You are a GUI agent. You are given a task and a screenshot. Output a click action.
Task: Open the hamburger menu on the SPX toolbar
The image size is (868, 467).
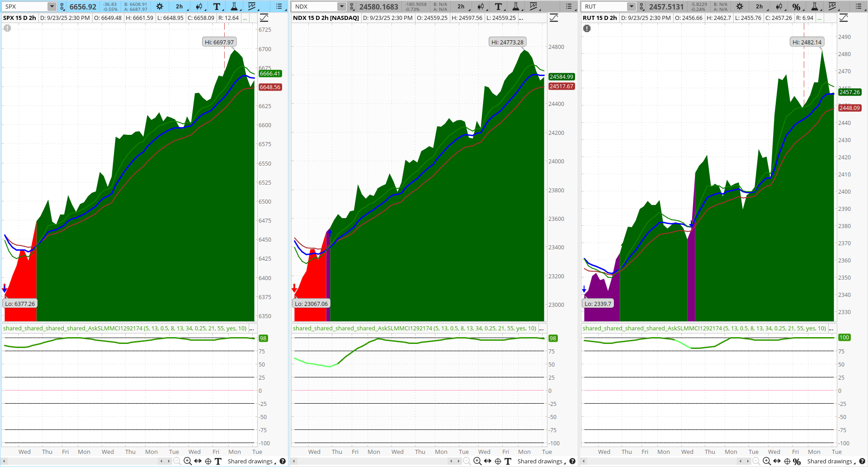[278, 6]
